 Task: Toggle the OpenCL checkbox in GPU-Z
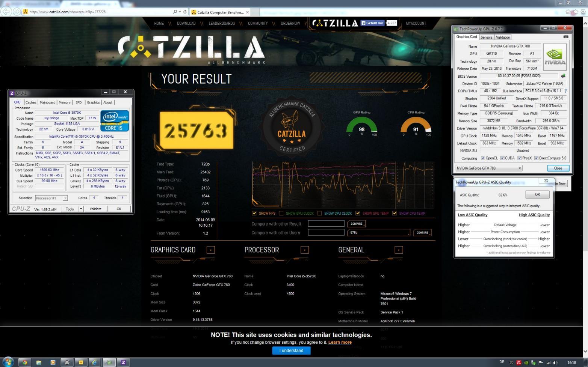483,158
